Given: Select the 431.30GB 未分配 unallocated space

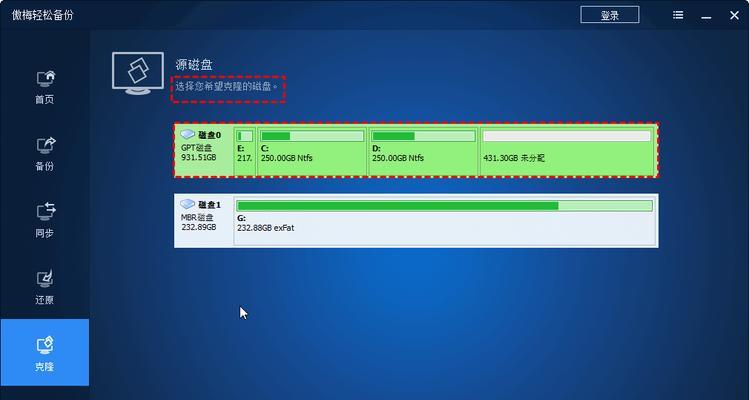Looking at the screenshot, I should 567,150.
